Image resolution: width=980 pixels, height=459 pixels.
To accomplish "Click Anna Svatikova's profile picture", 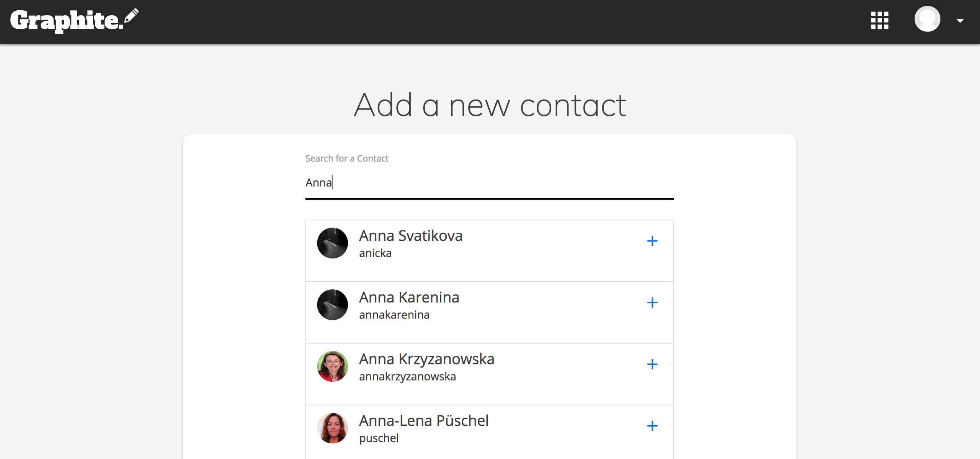I will (332, 243).
